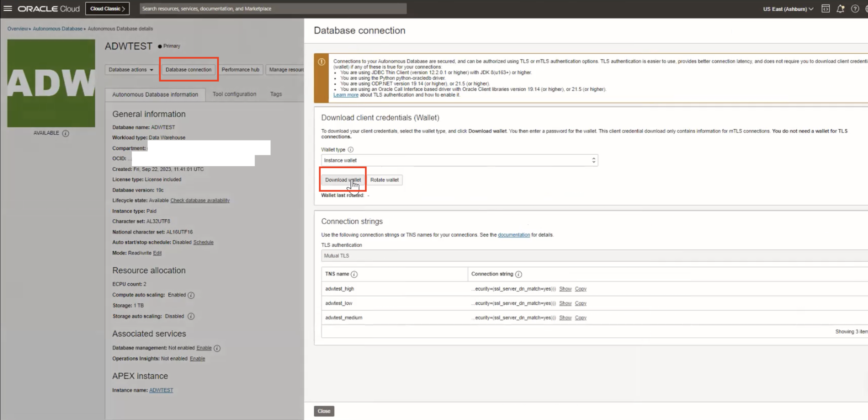
Task: Click Show link for adwtest_medium connection string
Action: pyautogui.click(x=565, y=318)
